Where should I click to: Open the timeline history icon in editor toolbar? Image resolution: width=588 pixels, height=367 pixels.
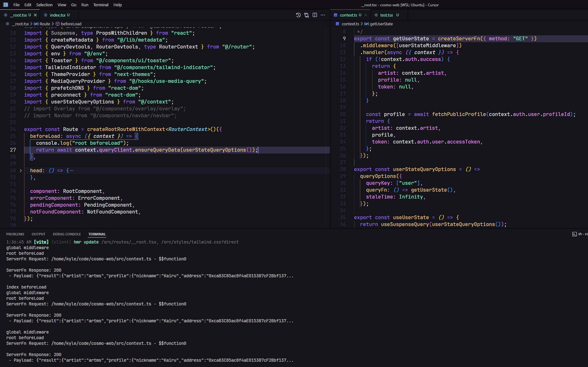click(298, 15)
